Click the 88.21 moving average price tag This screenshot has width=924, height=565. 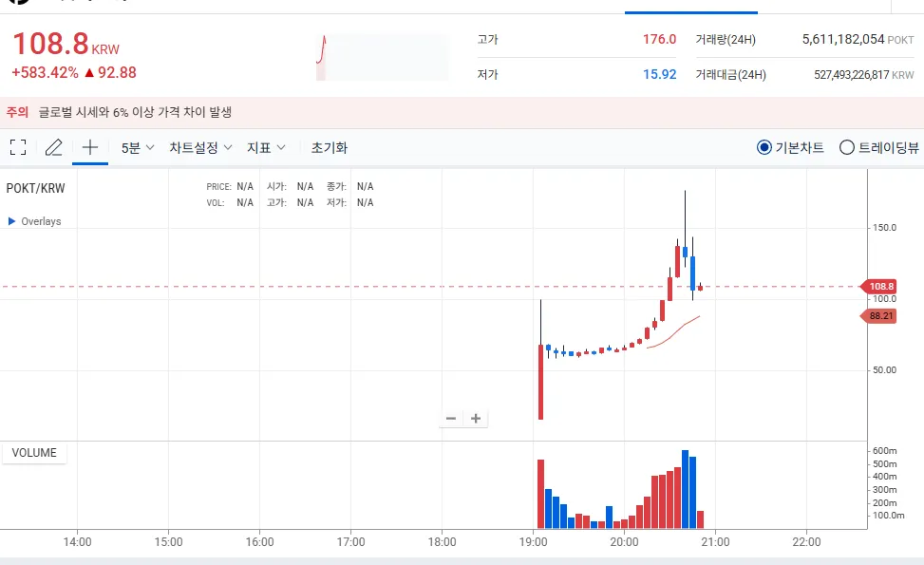(x=878, y=316)
